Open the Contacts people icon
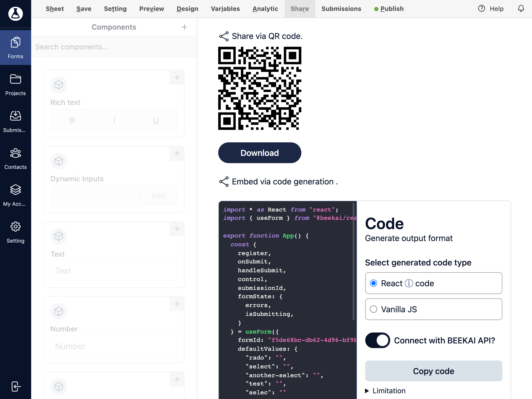Screen dimensions: 532x399 coord(16,153)
